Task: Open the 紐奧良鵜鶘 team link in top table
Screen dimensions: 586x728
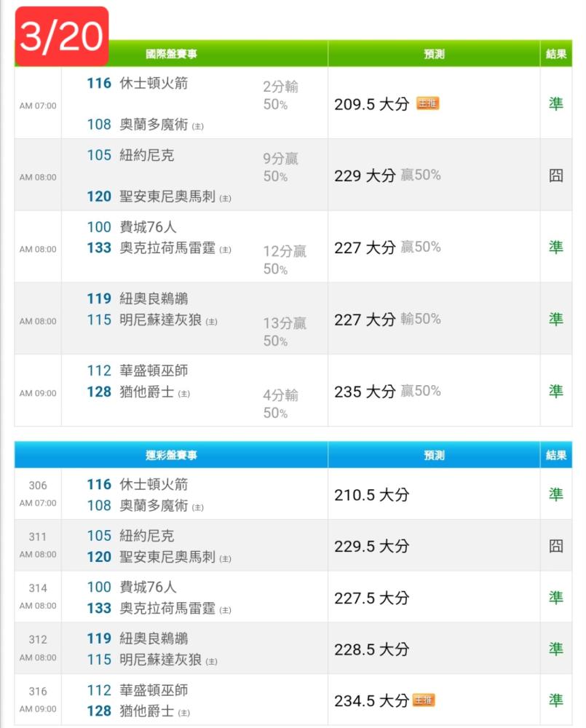Action: coord(154,298)
